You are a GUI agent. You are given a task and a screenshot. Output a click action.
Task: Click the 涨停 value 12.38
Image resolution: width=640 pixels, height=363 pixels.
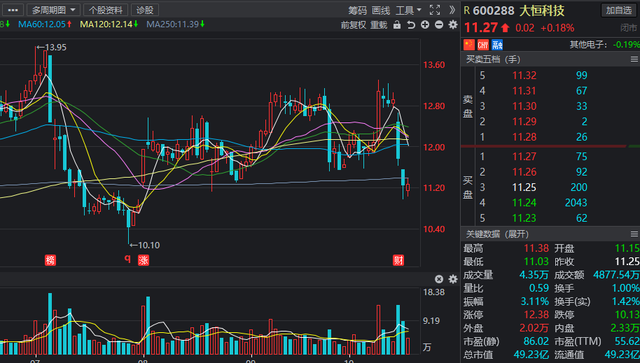tap(536, 314)
